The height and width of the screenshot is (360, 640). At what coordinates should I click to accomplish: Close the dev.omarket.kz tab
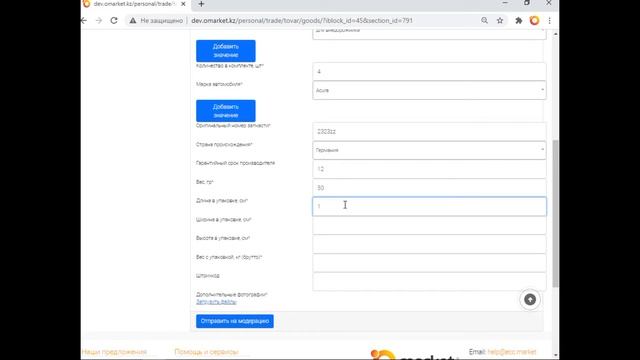coord(183,4)
